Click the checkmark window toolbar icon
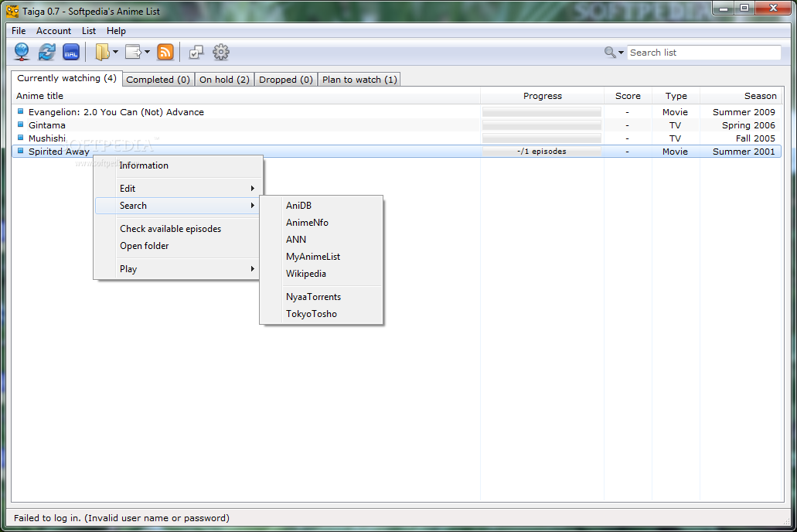This screenshot has height=532, width=797. (x=196, y=52)
